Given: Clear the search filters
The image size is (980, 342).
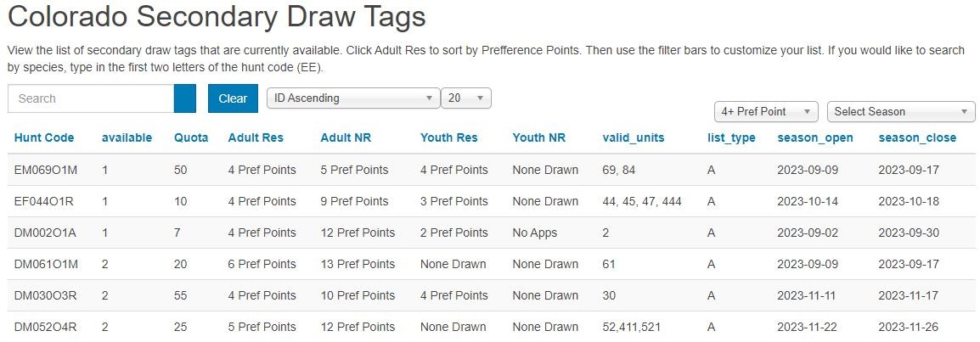Looking at the screenshot, I should (x=234, y=98).
